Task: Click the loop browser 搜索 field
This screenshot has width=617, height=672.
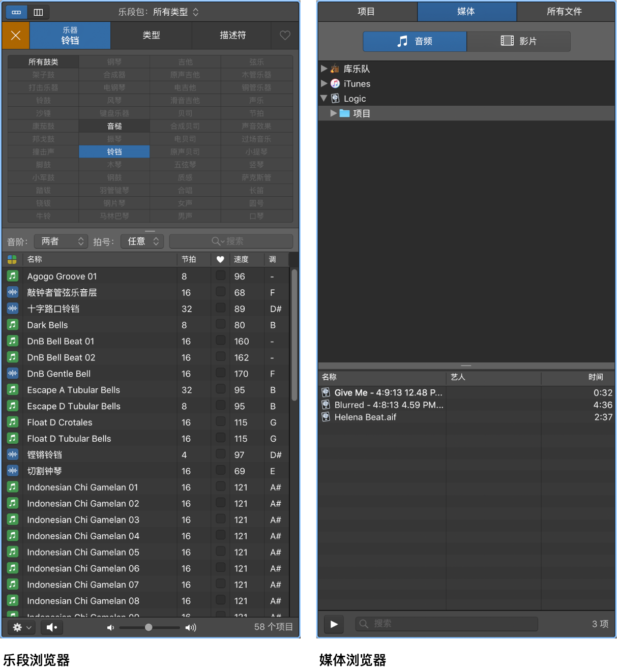Action: tap(231, 241)
